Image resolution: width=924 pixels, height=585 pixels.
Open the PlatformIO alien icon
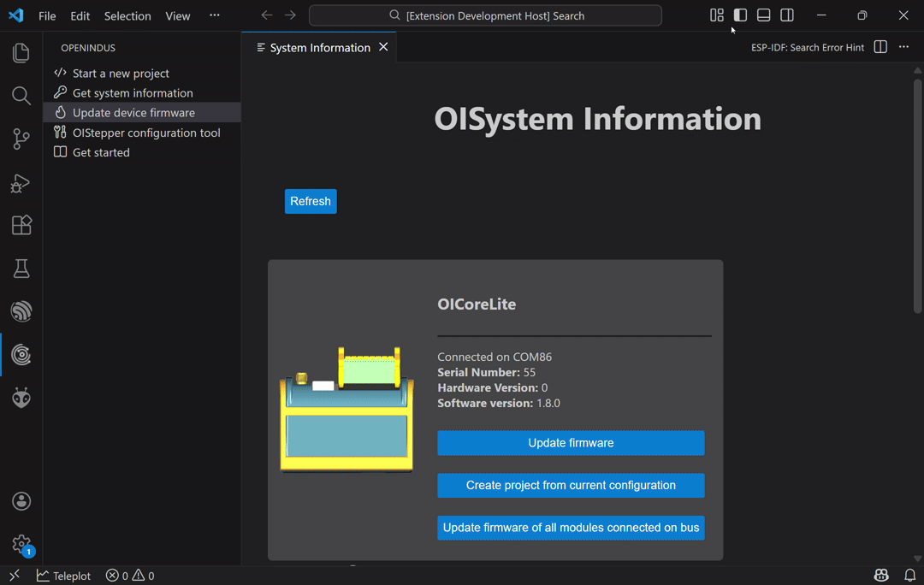coord(21,398)
